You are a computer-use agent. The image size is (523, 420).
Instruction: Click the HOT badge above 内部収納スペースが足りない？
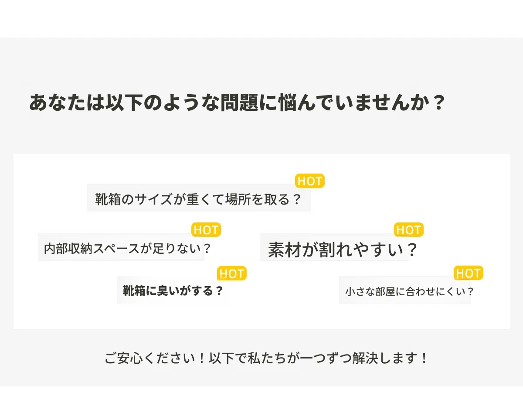pos(206,230)
